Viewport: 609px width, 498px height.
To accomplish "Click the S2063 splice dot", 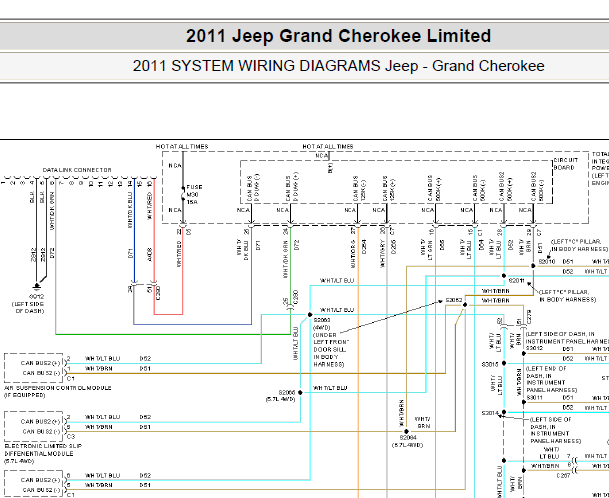I will [x=310, y=315].
